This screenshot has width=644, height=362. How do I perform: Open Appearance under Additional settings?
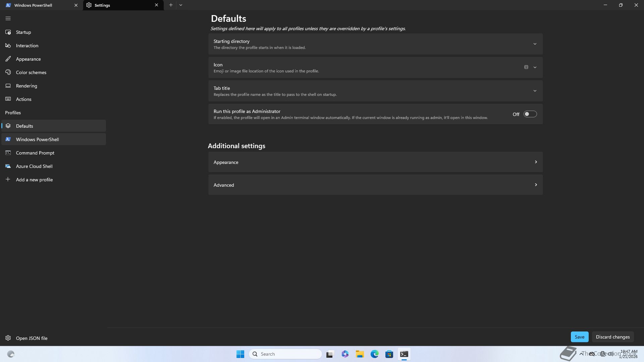pyautogui.click(x=375, y=162)
